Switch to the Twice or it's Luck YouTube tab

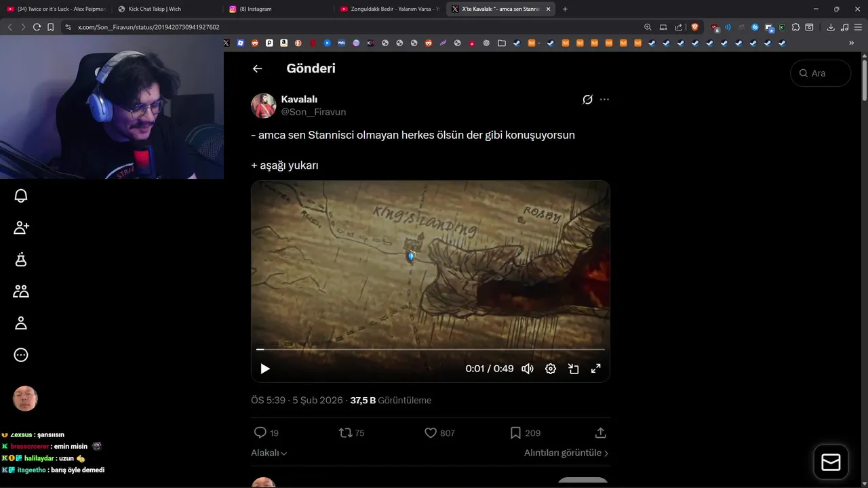click(56, 9)
